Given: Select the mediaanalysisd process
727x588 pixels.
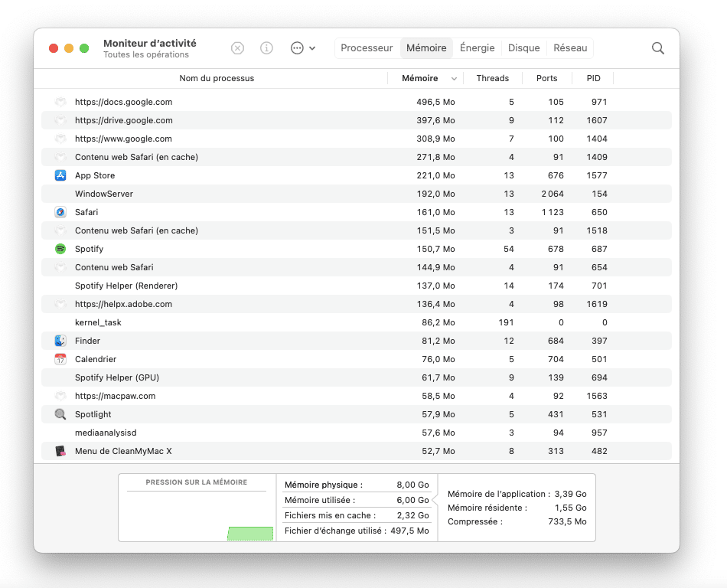Looking at the screenshot, I should point(356,433).
